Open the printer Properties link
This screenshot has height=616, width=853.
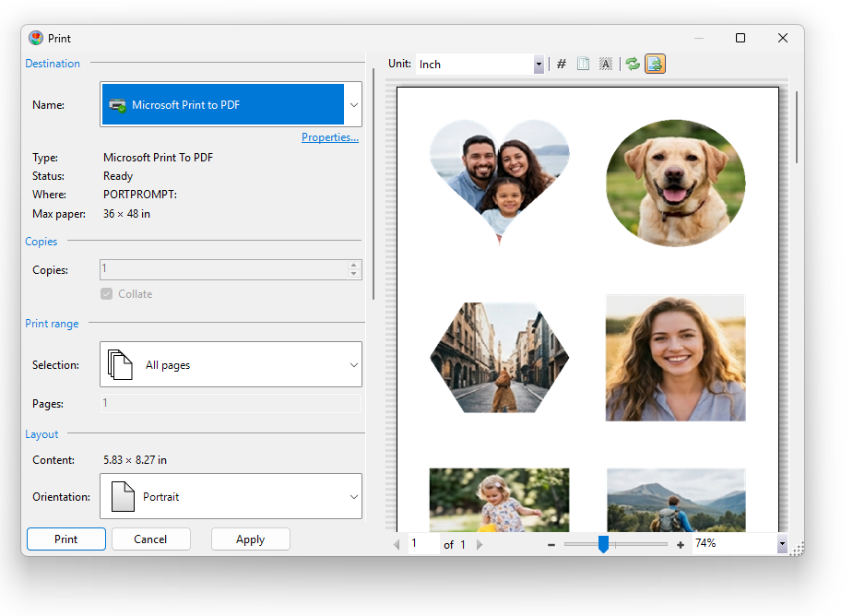click(330, 136)
